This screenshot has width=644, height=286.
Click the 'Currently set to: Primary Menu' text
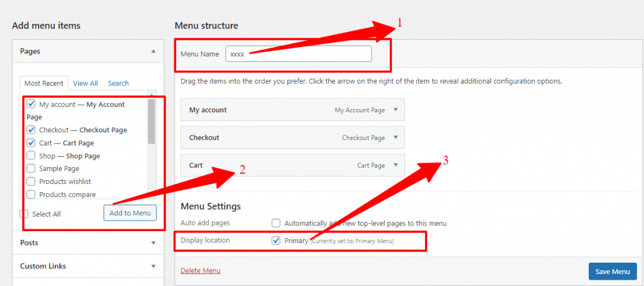pos(352,241)
